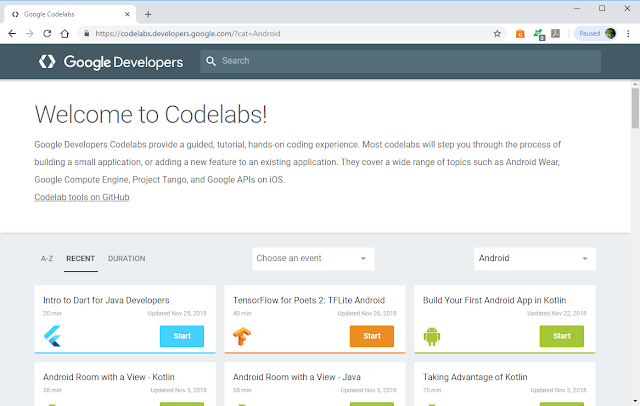Image resolution: width=640 pixels, height=406 pixels.
Task: Click the TensorFlow icon on Poets card
Action: point(242,336)
